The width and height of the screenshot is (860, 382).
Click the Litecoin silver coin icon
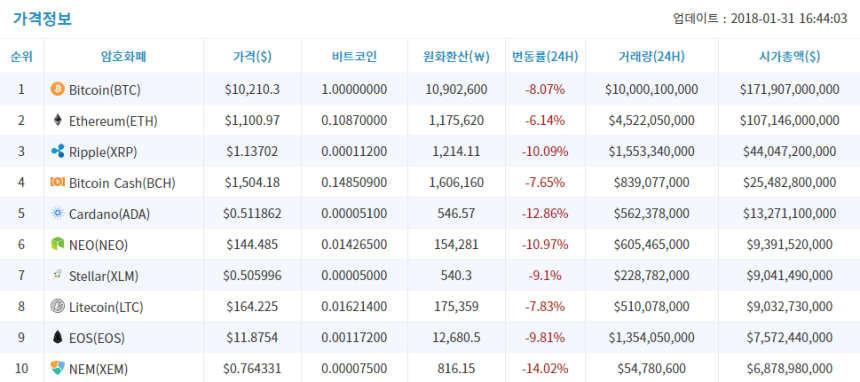point(58,306)
